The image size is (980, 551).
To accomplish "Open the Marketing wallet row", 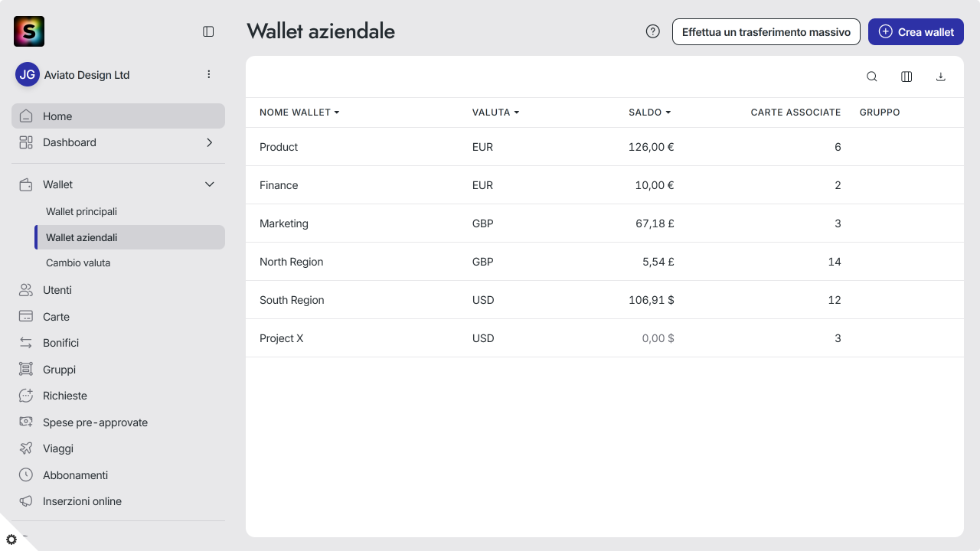I will [604, 223].
